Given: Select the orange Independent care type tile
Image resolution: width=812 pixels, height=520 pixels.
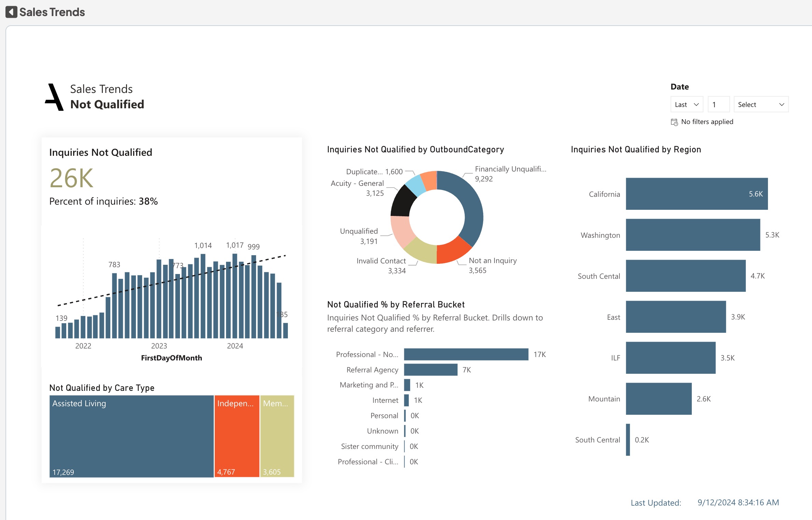Looking at the screenshot, I should tap(237, 436).
